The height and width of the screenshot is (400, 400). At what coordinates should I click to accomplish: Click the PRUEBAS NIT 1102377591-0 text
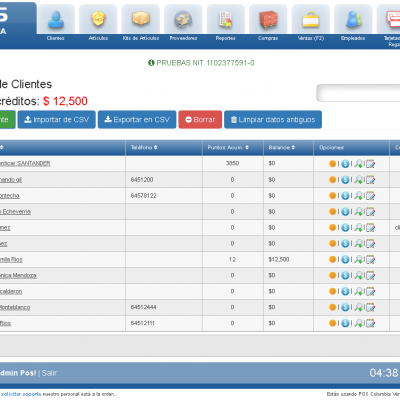coord(205,63)
